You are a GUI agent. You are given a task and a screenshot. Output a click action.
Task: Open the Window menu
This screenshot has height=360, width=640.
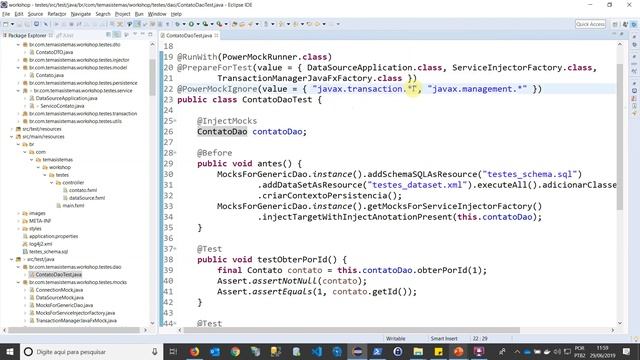pos(157,14)
